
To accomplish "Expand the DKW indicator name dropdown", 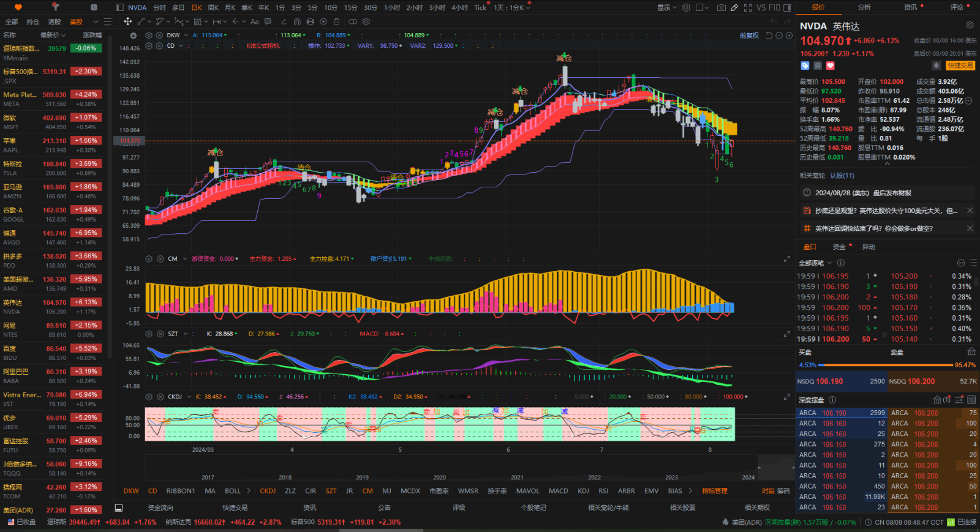I will pyautogui.click(x=186, y=36).
